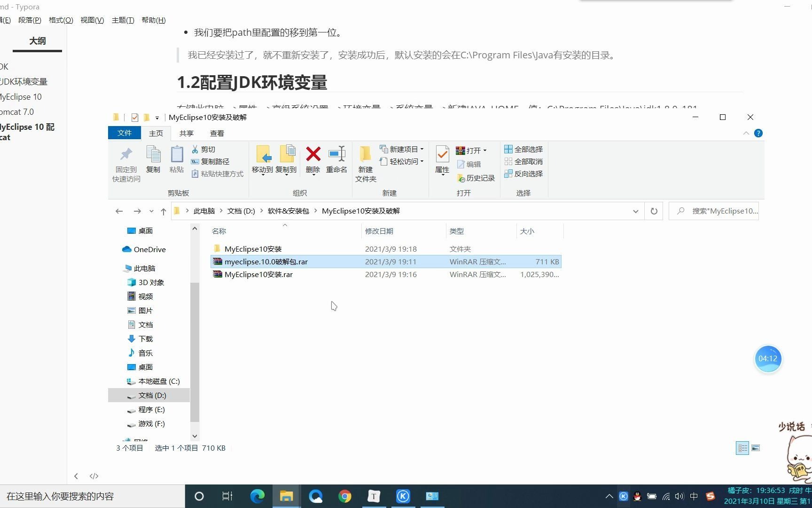
Task: Expand the address bar history dropdown
Action: (x=635, y=211)
